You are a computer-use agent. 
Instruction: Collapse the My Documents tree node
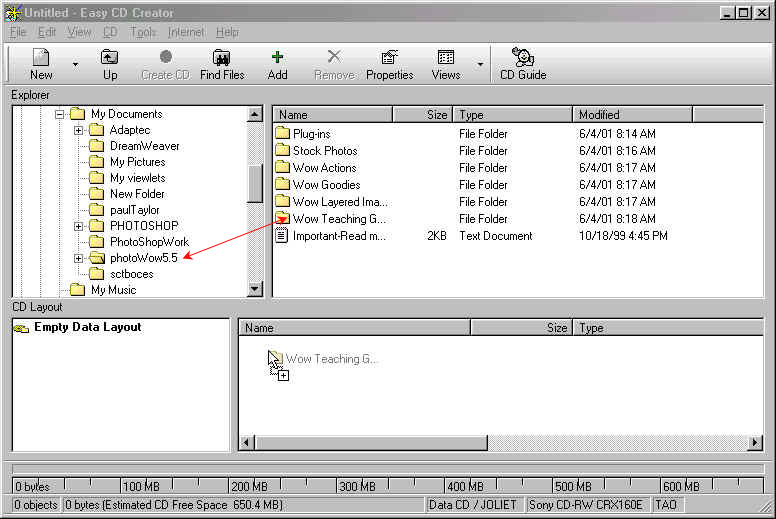(x=59, y=114)
